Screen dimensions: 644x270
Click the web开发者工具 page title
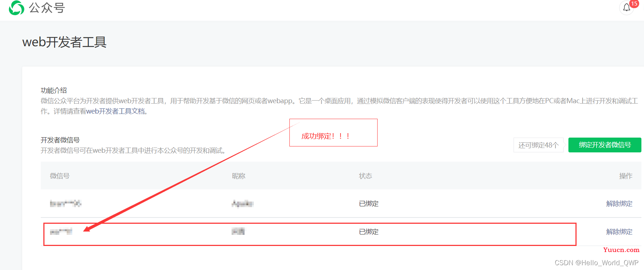click(x=64, y=42)
